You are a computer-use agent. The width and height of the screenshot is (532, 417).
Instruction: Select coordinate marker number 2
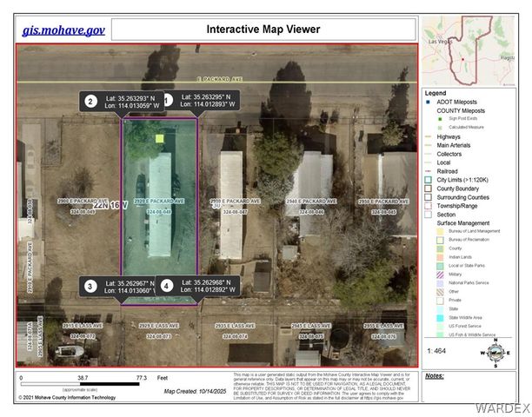pyautogui.click(x=90, y=102)
